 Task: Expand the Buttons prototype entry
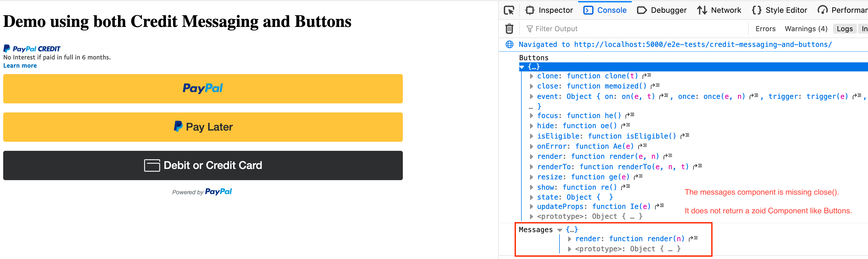tap(532, 216)
